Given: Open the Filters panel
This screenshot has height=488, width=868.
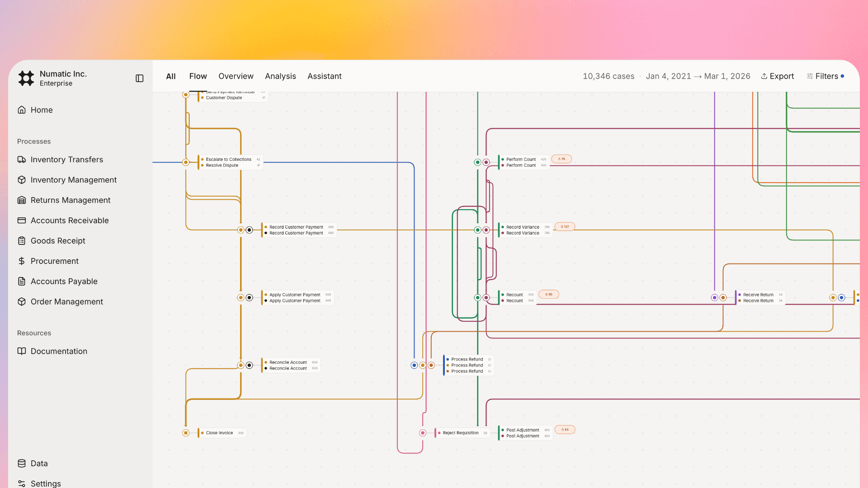Looking at the screenshot, I should 826,76.
